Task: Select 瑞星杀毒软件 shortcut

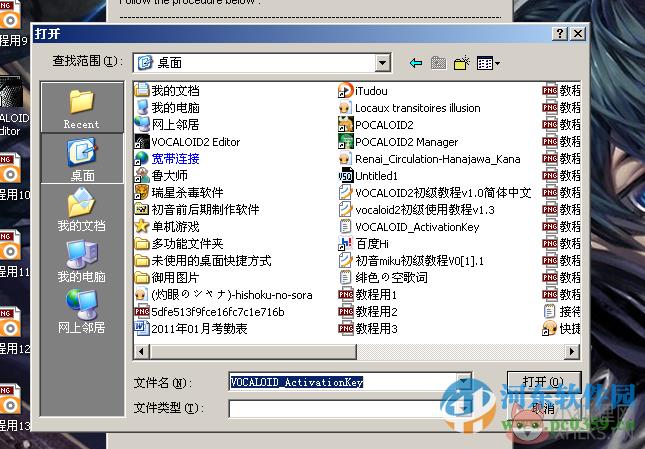Action: (x=179, y=192)
